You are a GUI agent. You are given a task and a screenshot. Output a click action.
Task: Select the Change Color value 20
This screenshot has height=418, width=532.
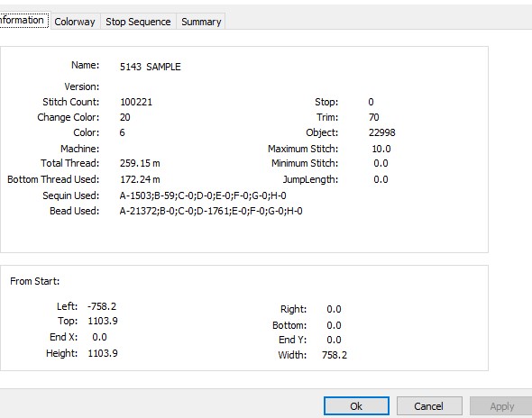[124, 117]
